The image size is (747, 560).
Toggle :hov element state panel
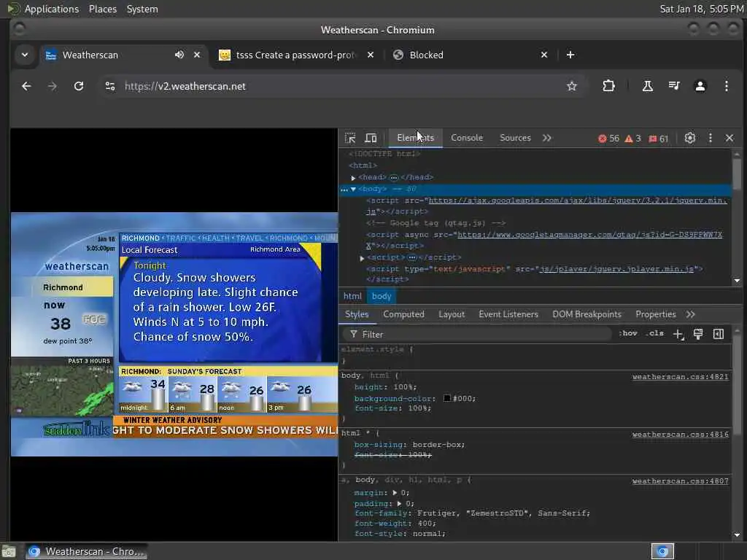(x=628, y=333)
